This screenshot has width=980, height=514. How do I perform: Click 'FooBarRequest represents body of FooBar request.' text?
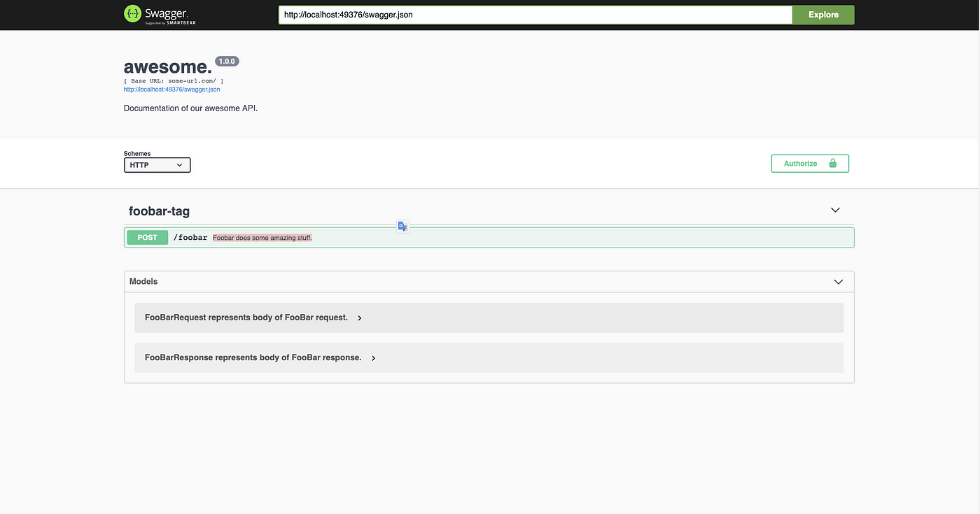[x=246, y=317]
